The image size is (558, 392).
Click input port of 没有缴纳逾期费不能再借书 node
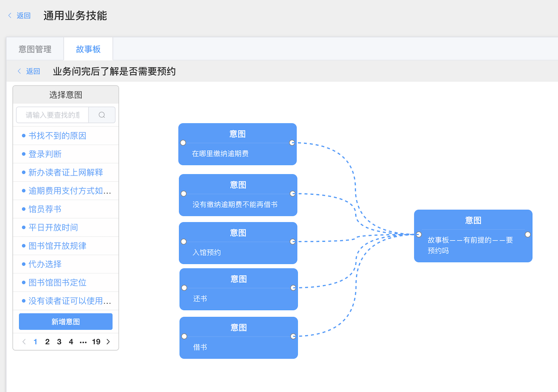click(x=184, y=194)
